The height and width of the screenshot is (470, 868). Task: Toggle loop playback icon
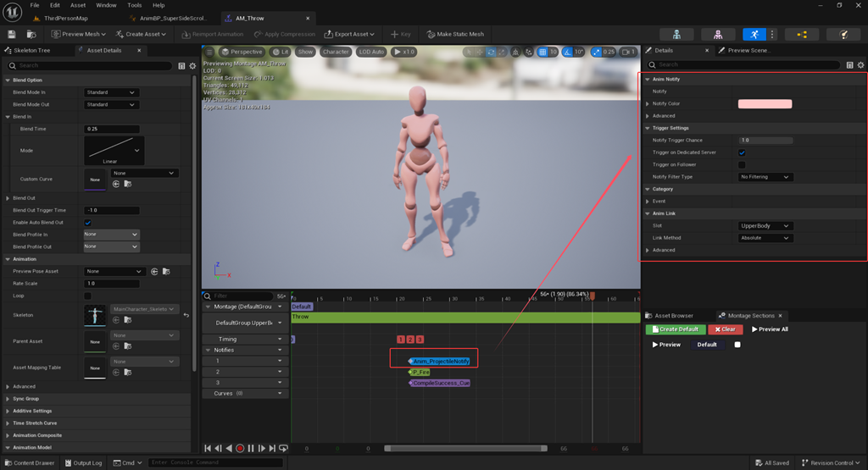point(283,449)
